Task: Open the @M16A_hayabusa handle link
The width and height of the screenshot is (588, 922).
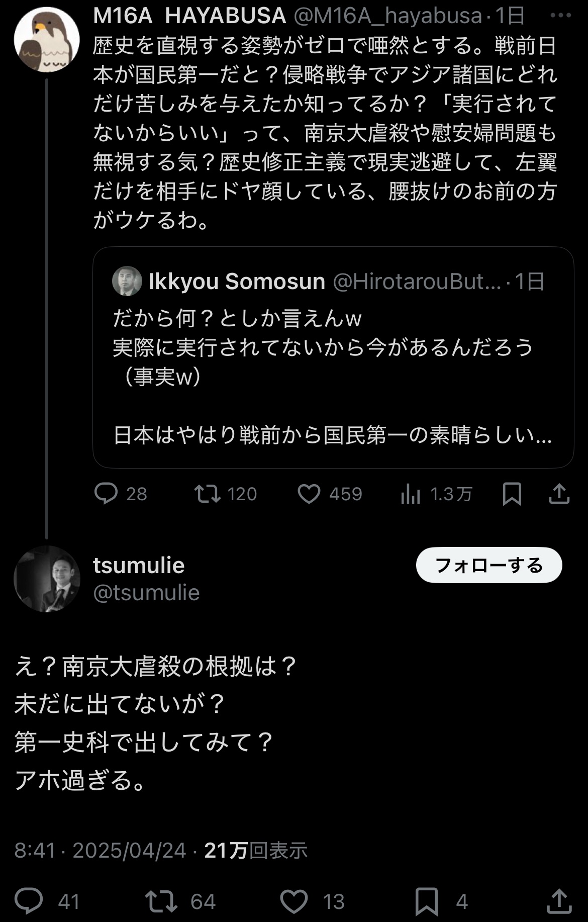Action: [387, 16]
